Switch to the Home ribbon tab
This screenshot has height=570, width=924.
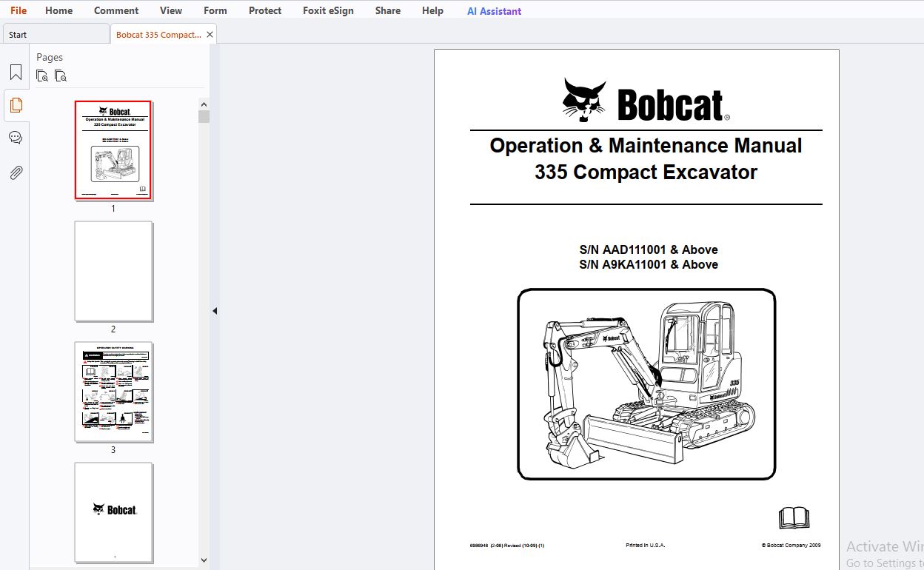coord(58,10)
